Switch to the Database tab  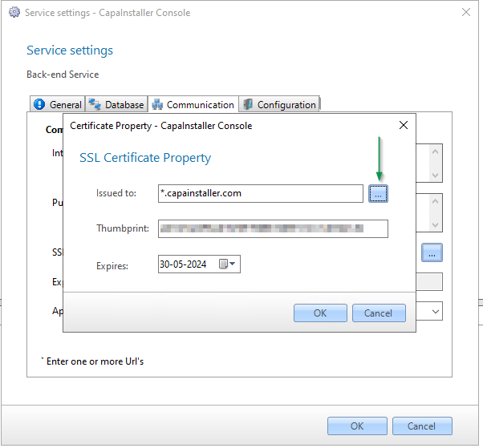click(116, 105)
